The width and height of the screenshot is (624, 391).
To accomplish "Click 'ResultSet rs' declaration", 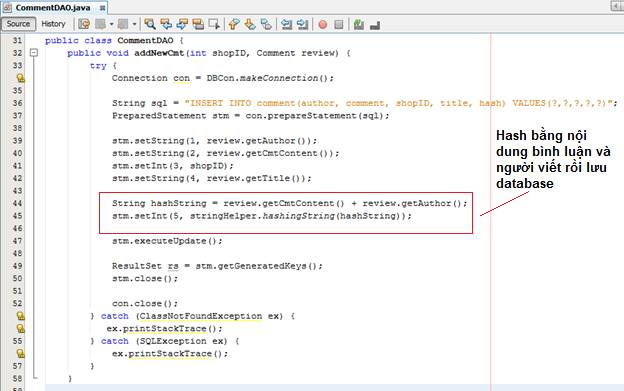I will click(x=145, y=266).
